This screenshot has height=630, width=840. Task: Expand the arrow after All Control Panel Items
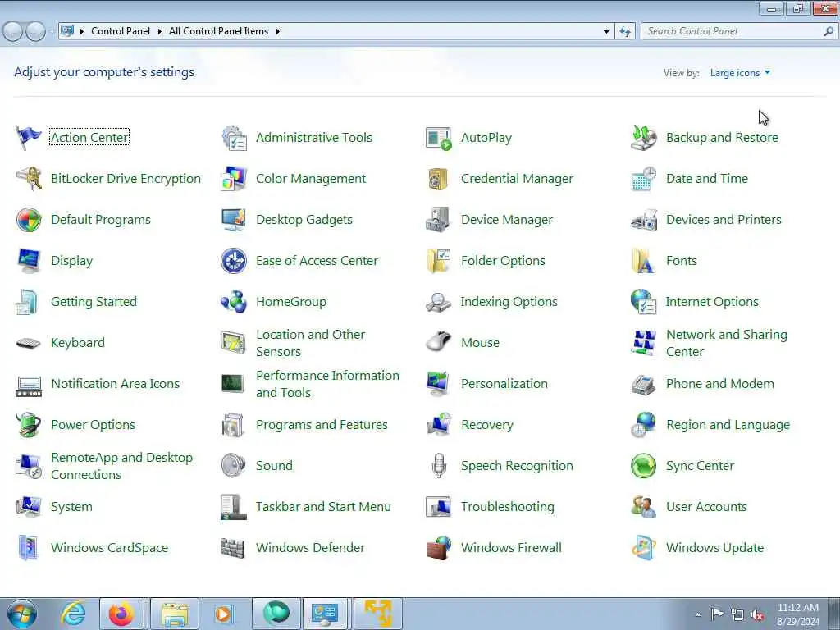[x=277, y=32]
